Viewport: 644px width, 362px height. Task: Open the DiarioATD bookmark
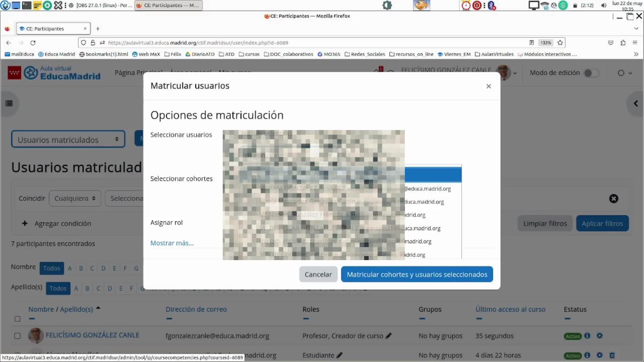click(200, 54)
